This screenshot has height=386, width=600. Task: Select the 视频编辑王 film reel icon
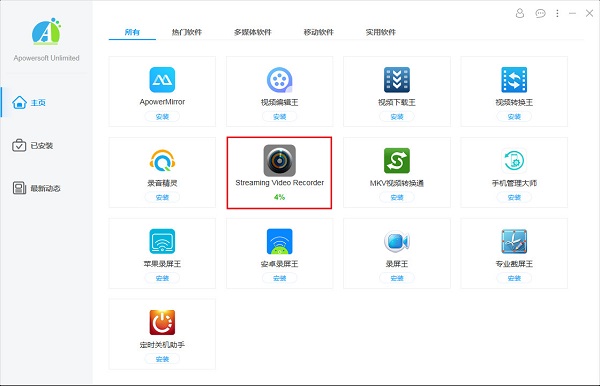click(x=279, y=80)
